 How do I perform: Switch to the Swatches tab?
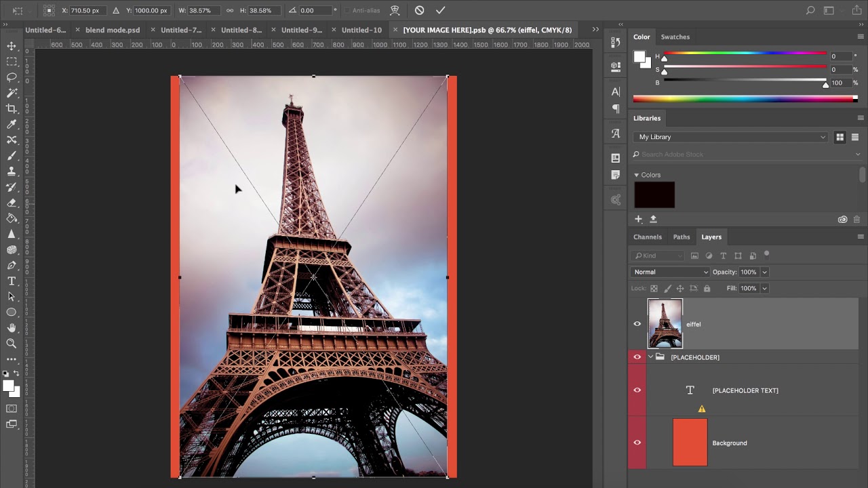pos(675,37)
